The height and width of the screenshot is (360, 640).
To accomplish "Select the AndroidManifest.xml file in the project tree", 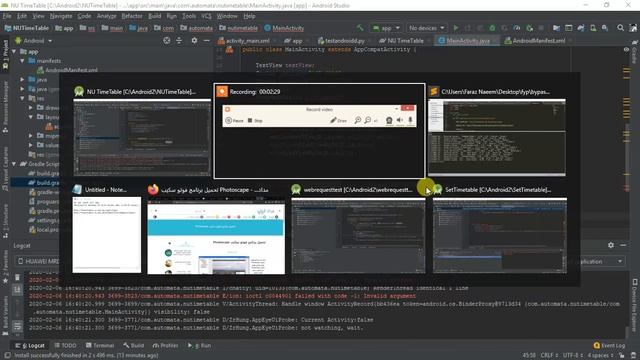I will click(67, 70).
